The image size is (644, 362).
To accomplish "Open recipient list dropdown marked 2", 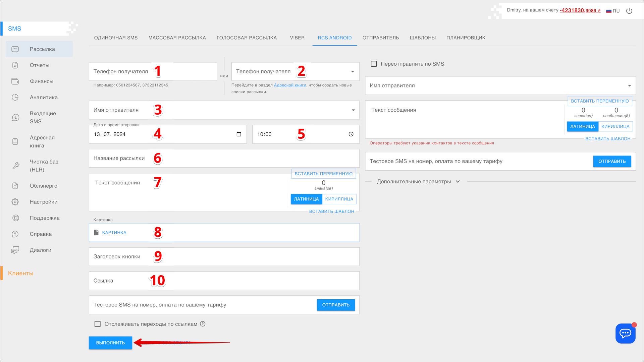I will [x=353, y=71].
